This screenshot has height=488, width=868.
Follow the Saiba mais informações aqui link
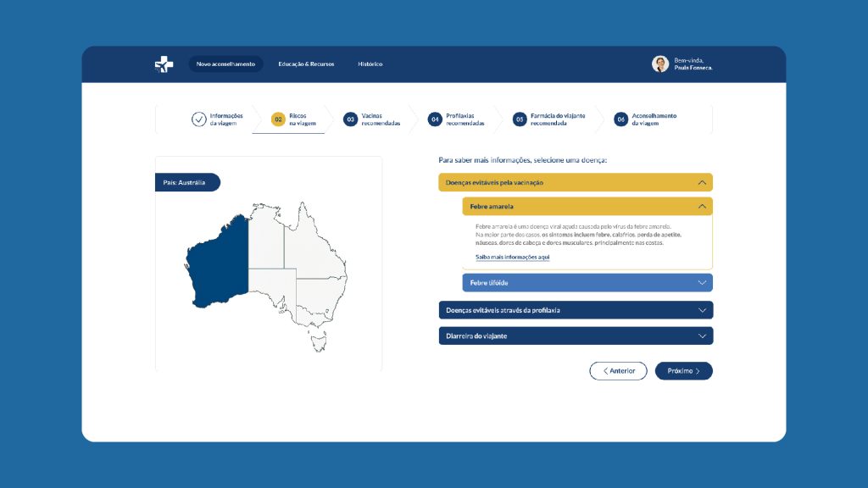pos(512,257)
